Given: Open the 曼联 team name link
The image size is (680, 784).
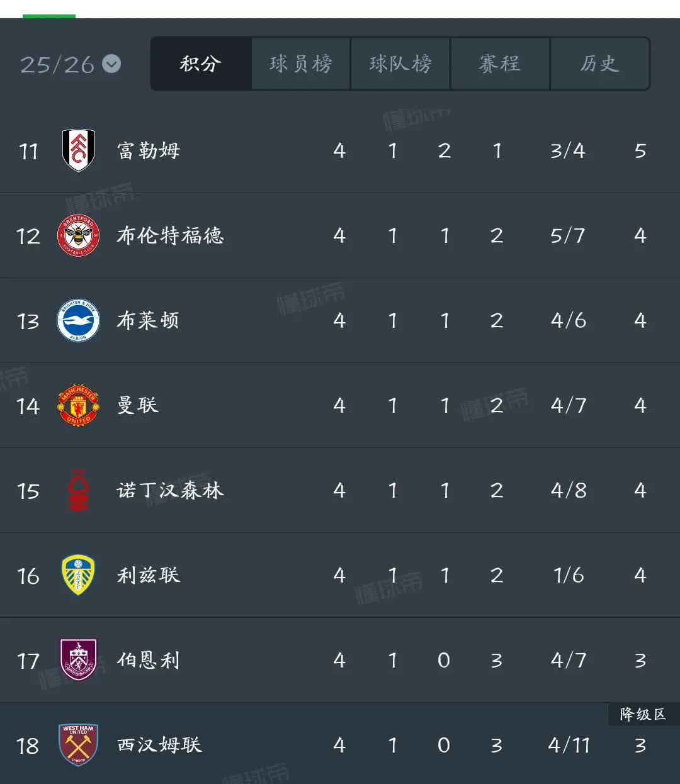Looking at the screenshot, I should pyautogui.click(x=138, y=405).
